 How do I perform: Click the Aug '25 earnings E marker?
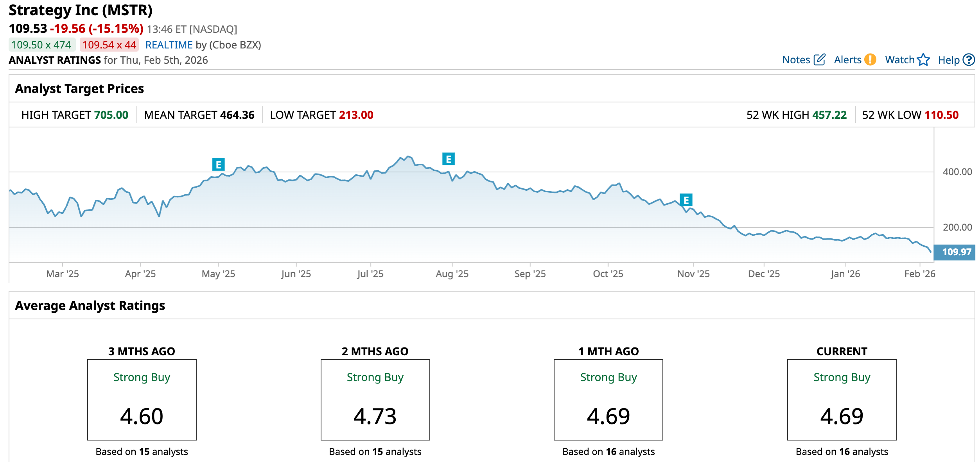(x=448, y=159)
